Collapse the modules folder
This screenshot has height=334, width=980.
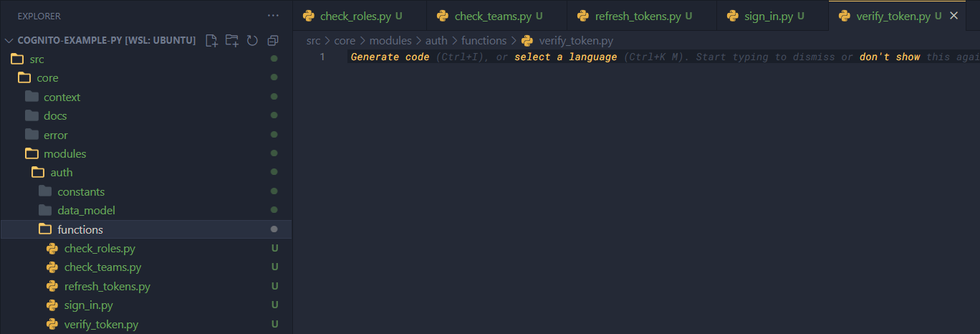coord(64,153)
